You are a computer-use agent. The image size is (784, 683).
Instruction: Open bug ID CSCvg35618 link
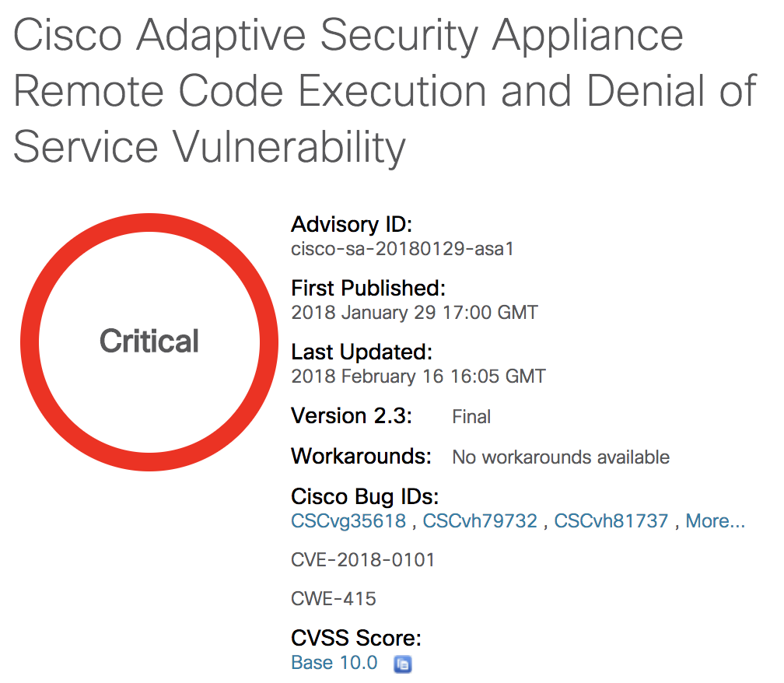pyautogui.click(x=348, y=521)
